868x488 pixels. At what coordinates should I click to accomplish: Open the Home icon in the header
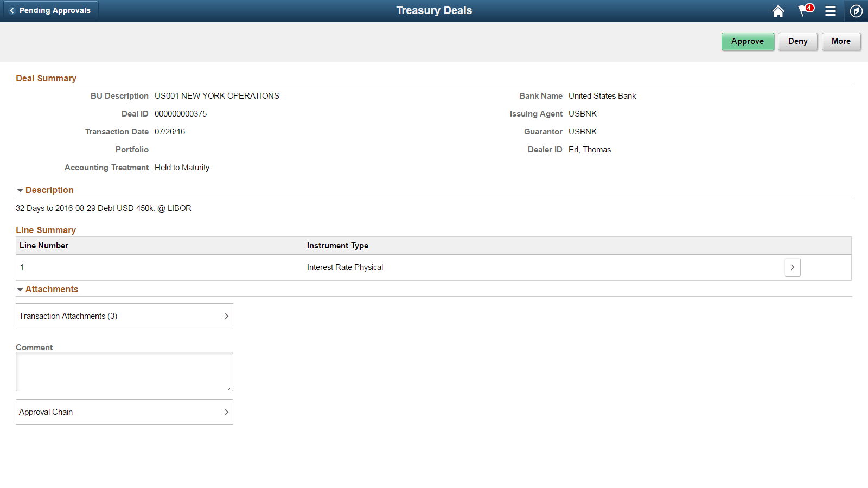(x=778, y=11)
